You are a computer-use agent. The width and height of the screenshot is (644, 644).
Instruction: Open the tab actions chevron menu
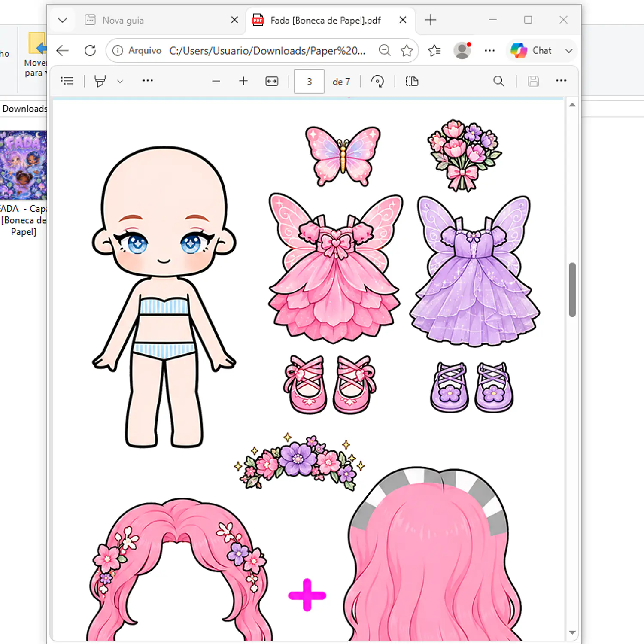tap(62, 20)
